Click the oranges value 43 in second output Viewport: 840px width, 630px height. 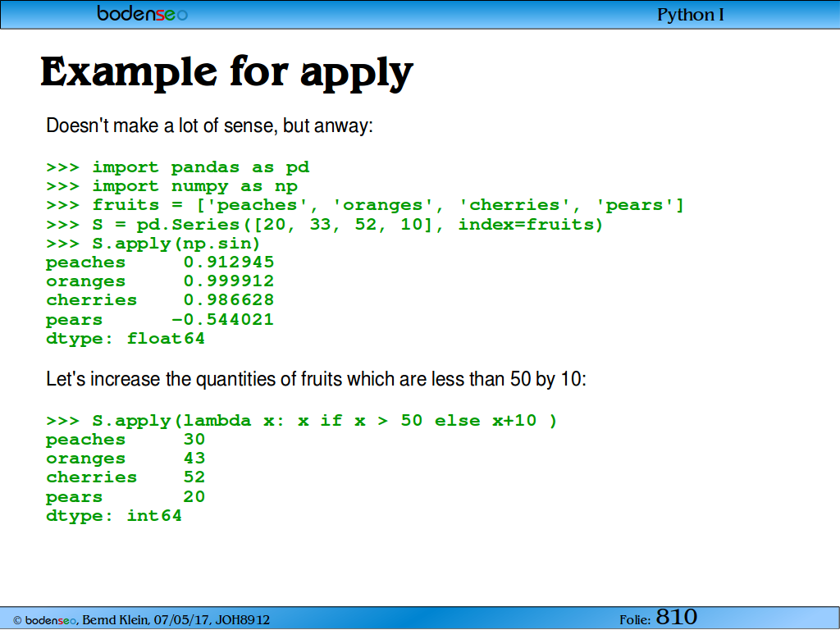[x=194, y=458]
